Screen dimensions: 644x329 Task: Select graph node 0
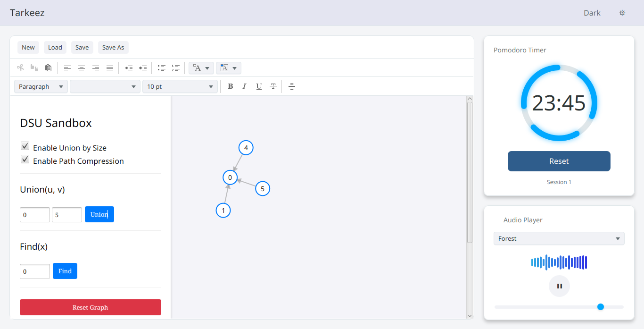click(x=230, y=177)
